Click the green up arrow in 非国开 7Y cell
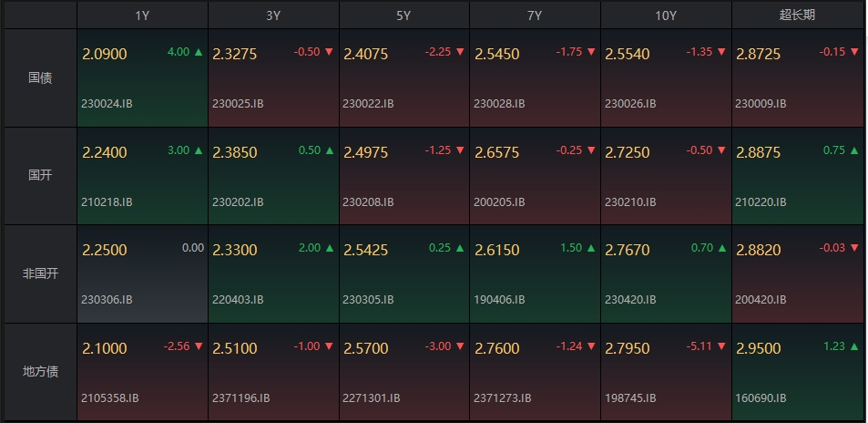Screen dimensions: 868x423 [x=591, y=248]
